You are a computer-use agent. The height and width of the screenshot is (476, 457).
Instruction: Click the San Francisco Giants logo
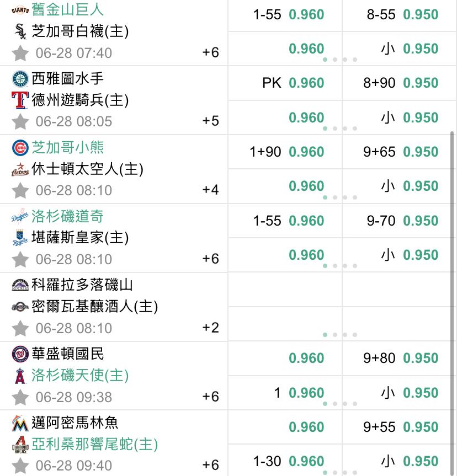click(x=20, y=10)
